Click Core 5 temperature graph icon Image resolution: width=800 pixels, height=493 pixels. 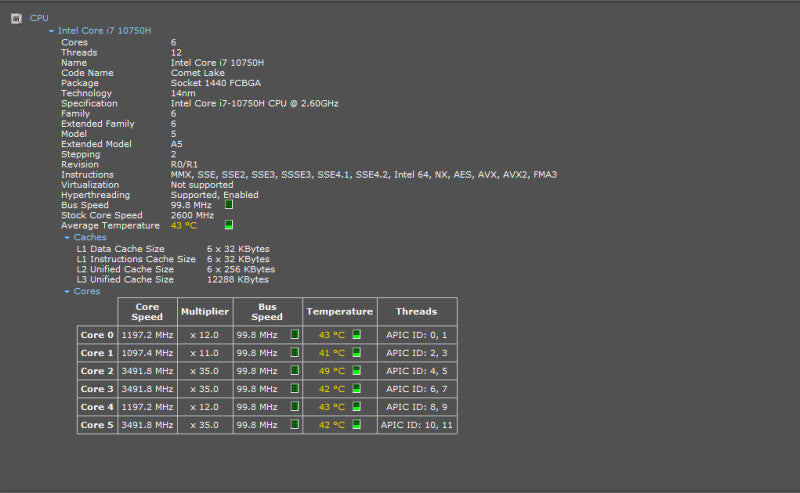357,425
